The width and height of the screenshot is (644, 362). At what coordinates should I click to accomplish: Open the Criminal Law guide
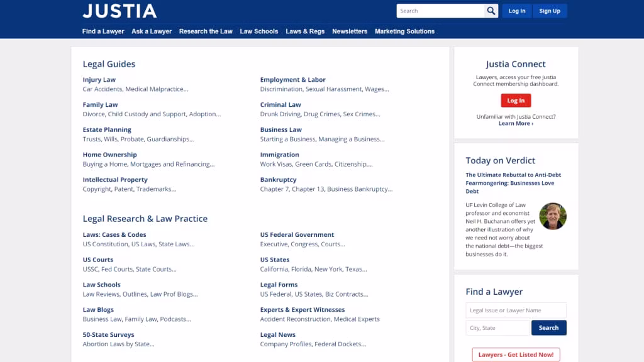pos(280,105)
